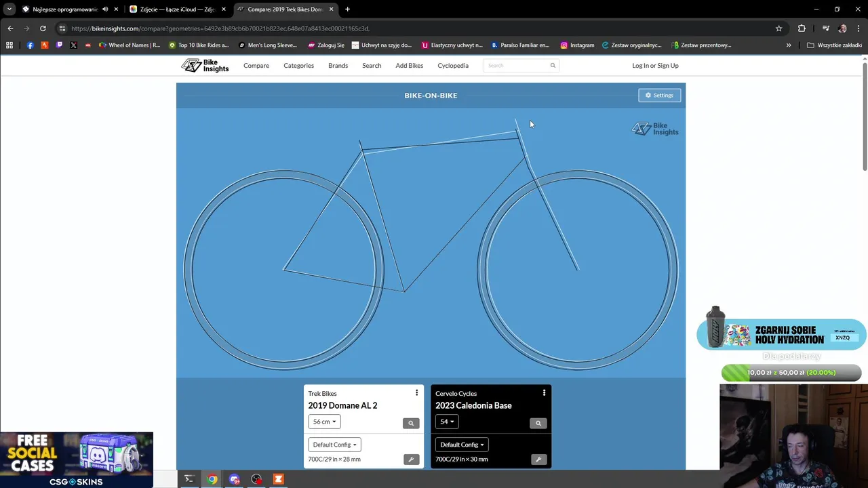Click the 2023 Caledonia Base title

473,405
